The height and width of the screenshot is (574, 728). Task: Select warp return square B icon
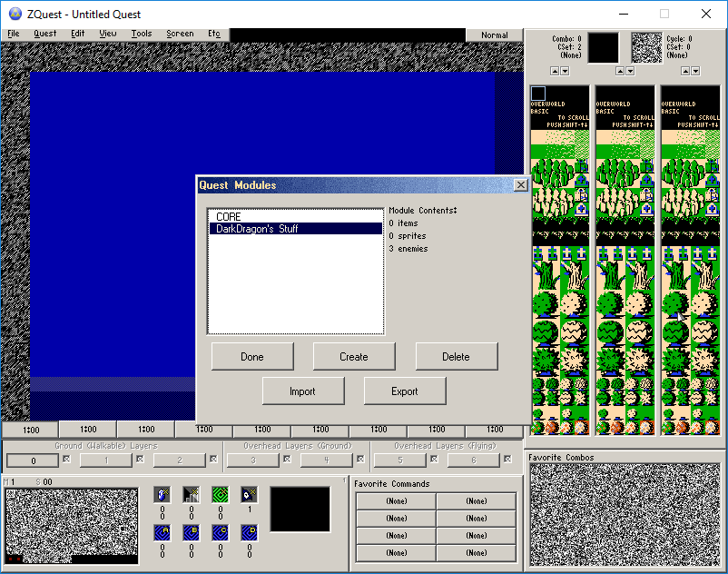pos(192,532)
